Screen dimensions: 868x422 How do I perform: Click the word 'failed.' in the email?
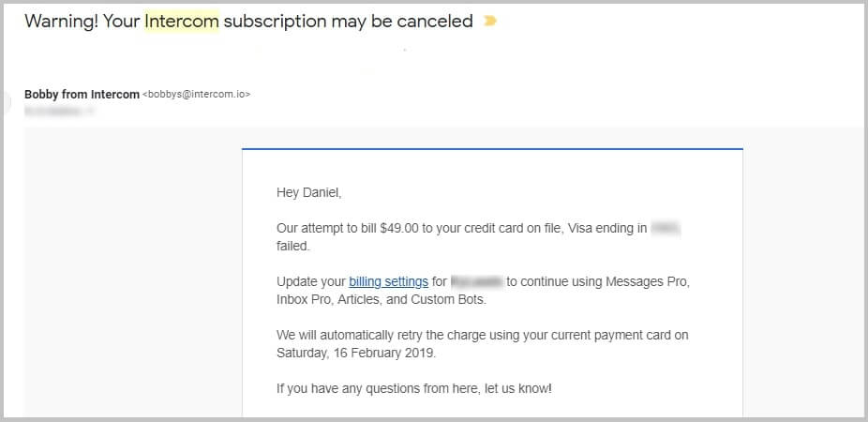(x=292, y=246)
